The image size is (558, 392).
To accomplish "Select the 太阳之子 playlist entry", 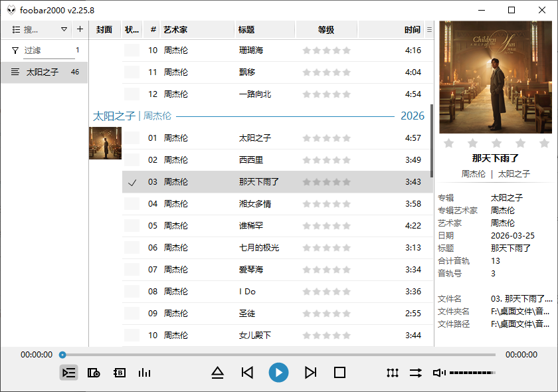I will [44, 72].
